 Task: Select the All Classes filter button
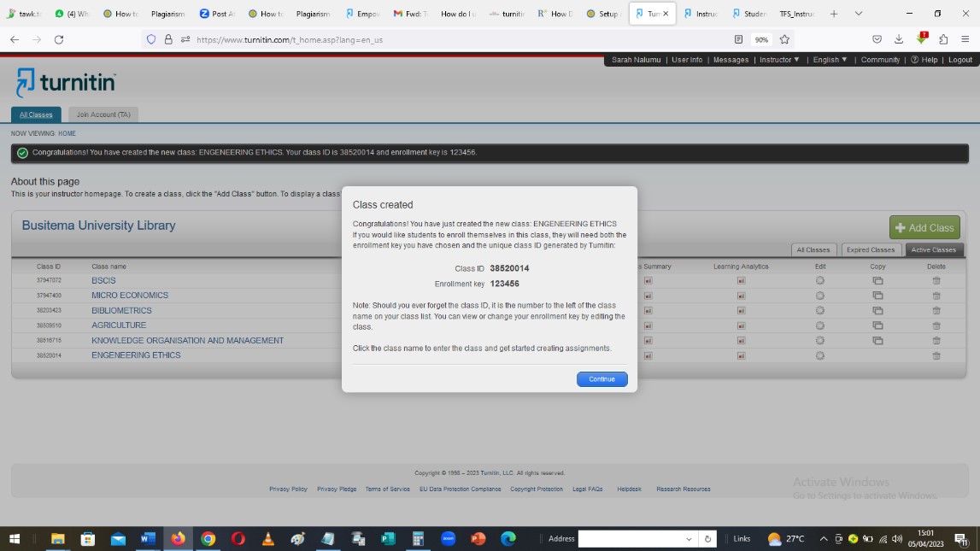click(813, 250)
